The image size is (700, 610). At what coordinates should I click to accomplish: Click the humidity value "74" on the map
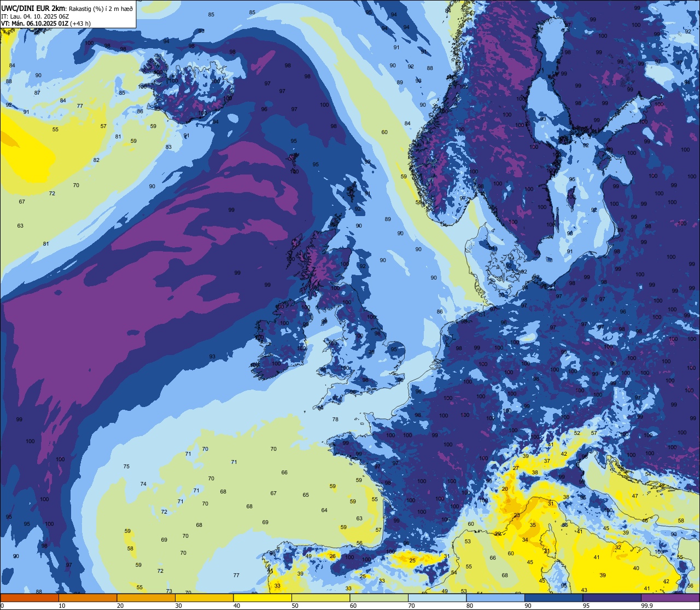(x=143, y=484)
